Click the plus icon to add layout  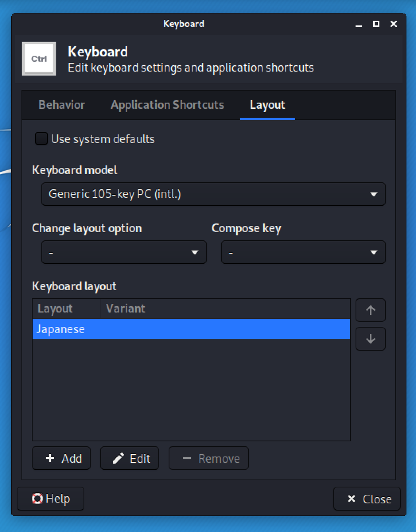pyautogui.click(x=51, y=458)
